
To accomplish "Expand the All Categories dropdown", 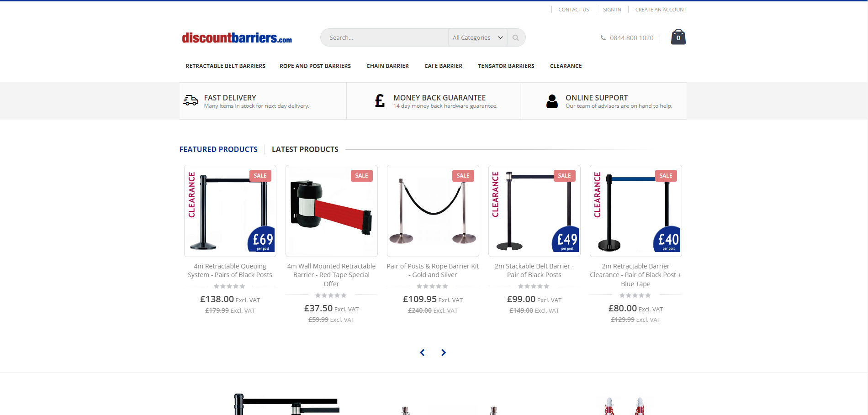I will pos(477,38).
